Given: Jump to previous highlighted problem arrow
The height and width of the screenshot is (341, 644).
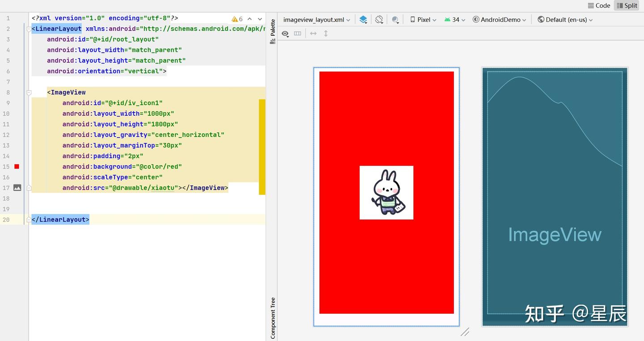Looking at the screenshot, I should [x=250, y=19].
